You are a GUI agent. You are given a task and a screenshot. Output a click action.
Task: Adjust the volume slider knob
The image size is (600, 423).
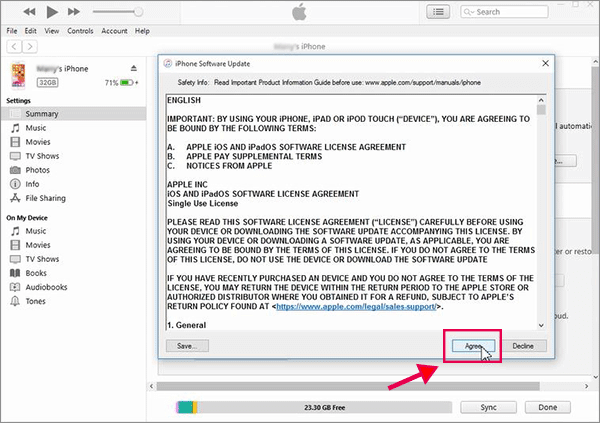click(x=138, y=12)
